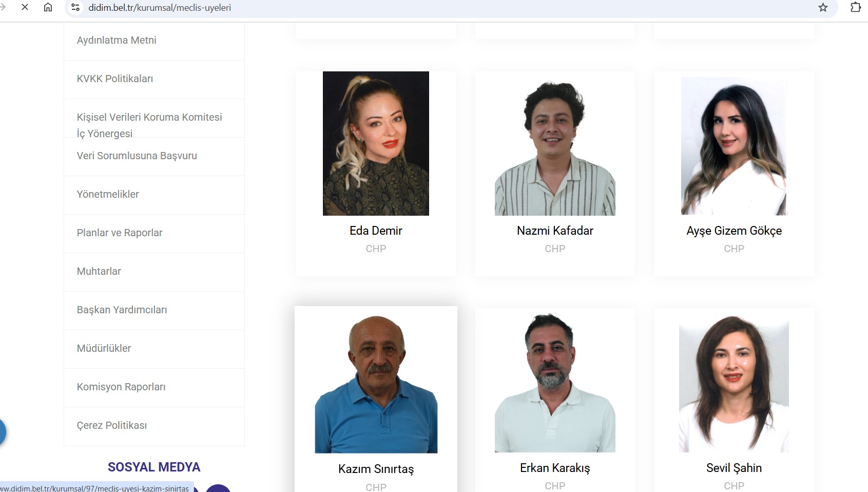Screen dimensions: 868x492
Task: Open the browser extensions puzzle icon
Action: (x=855, y=7)
